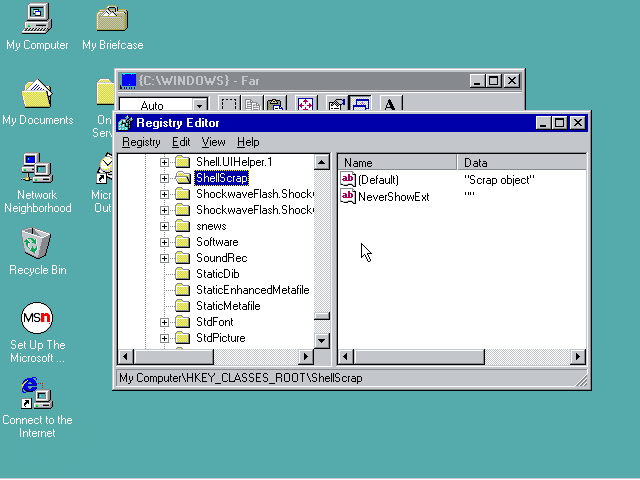Open the Auto font size dropdown in Far
Viewport: 640px width, 480px height.
point(200,106)
